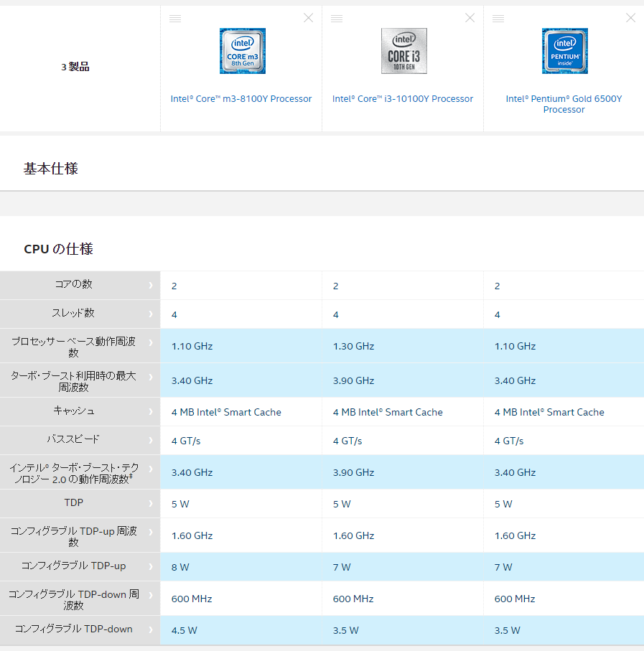Expand コンフィグラブル TDP-down 周波数 row details
Screen dimensions: 644x651
151,595
